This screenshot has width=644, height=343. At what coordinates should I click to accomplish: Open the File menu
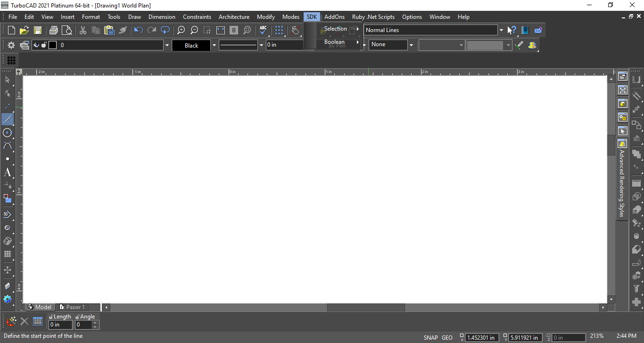click(13, 16)
